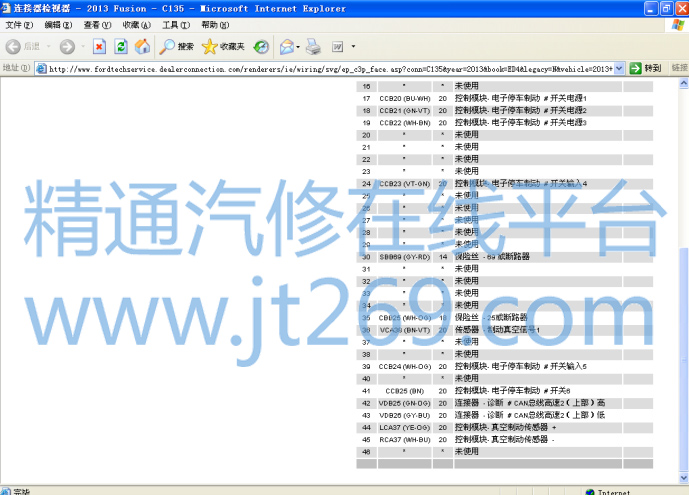Open the History icon
Screen dimensions: 689x495
[x=261, y=46]
